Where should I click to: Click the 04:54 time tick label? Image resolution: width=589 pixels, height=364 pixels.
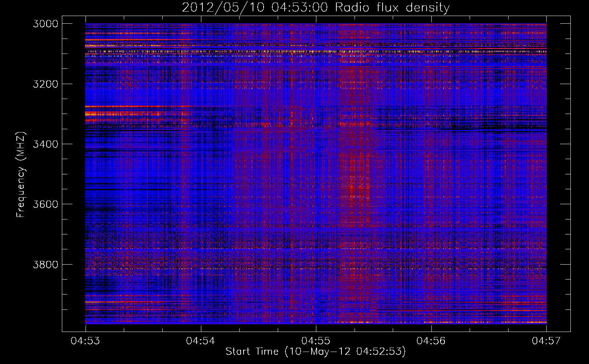point(201,341)
